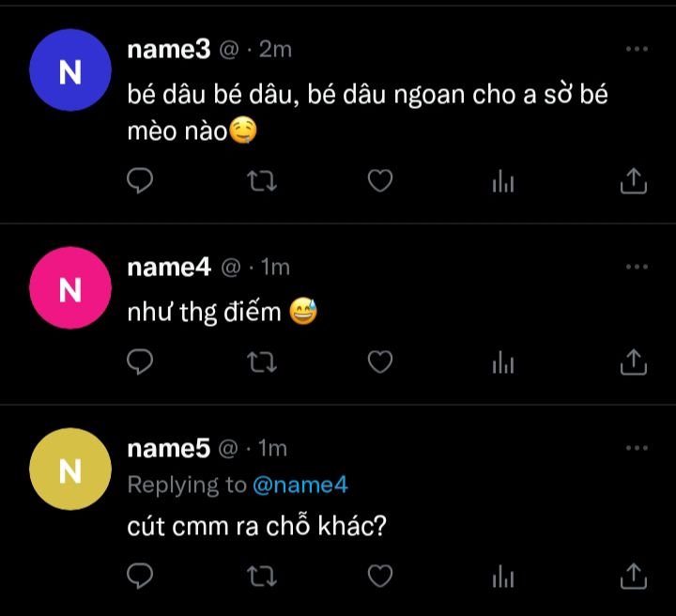Image resolution: width=676 pixels, height=616 pixels.
Task: View analytics for name4's tweet
Action: (503, 362)
